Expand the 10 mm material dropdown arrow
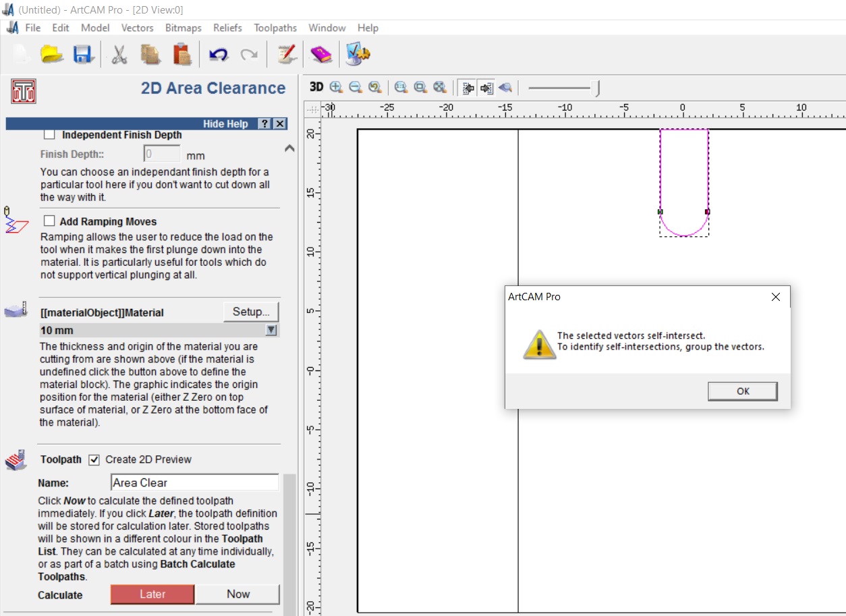The height and width of the screenshot is (616, 846). tap(271, 331)
